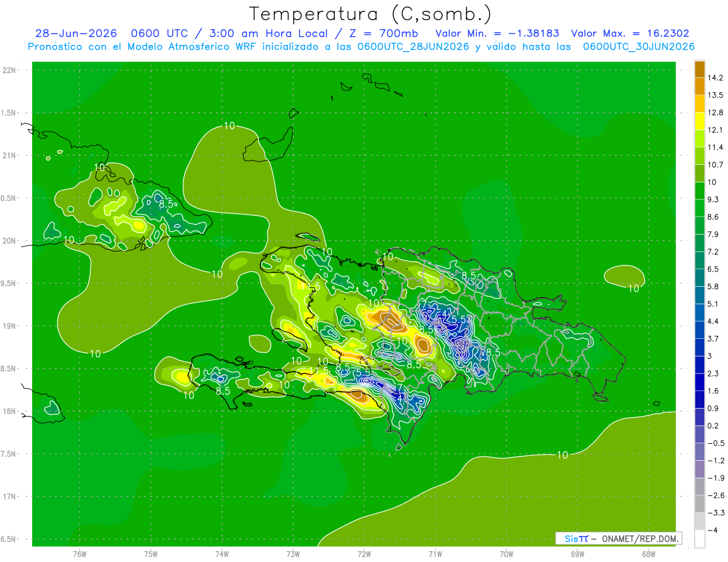The image size is (728, 562).
Task: Click the 74W longitude label
Action: [x=222, y=554]
